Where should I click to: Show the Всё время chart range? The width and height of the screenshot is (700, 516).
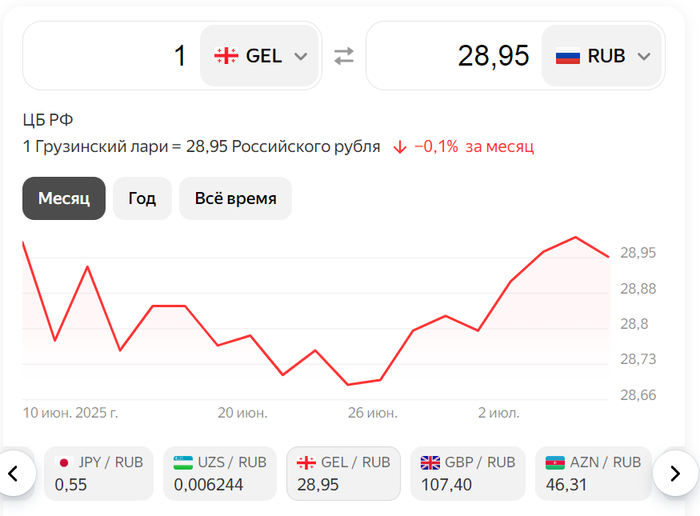pyautogui.click(x=235, y=198)
